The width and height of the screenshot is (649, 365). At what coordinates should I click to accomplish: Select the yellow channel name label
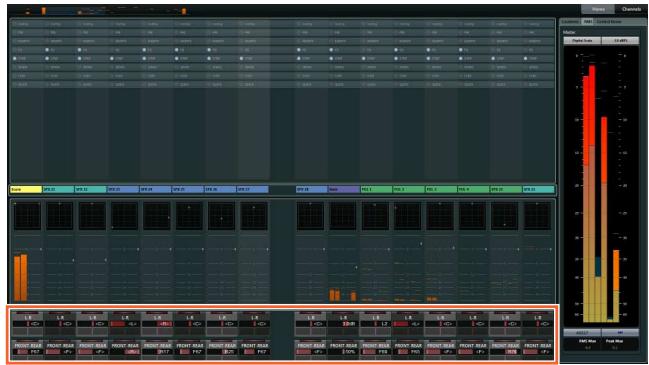point(26,190)
